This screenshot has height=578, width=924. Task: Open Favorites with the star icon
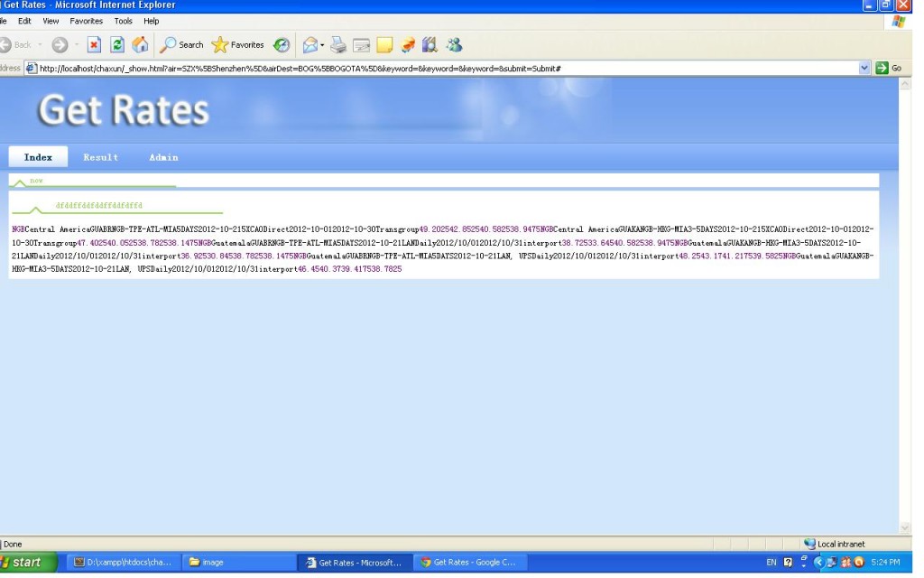(x=237, y=45)
